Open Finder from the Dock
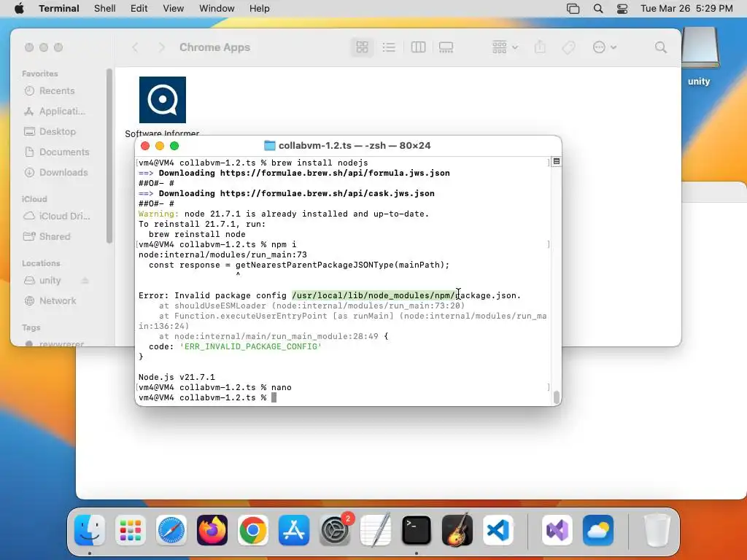This screenshot has width=747, height=560. click(90, 530)
